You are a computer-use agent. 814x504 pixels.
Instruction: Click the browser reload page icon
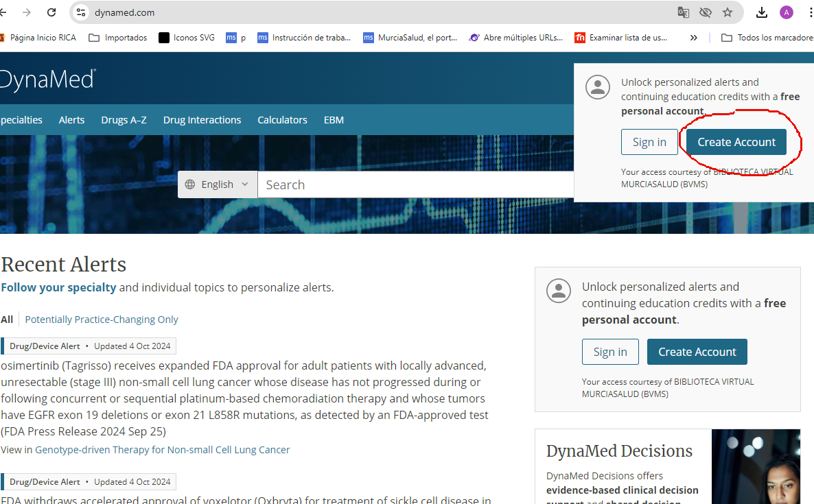51,12
